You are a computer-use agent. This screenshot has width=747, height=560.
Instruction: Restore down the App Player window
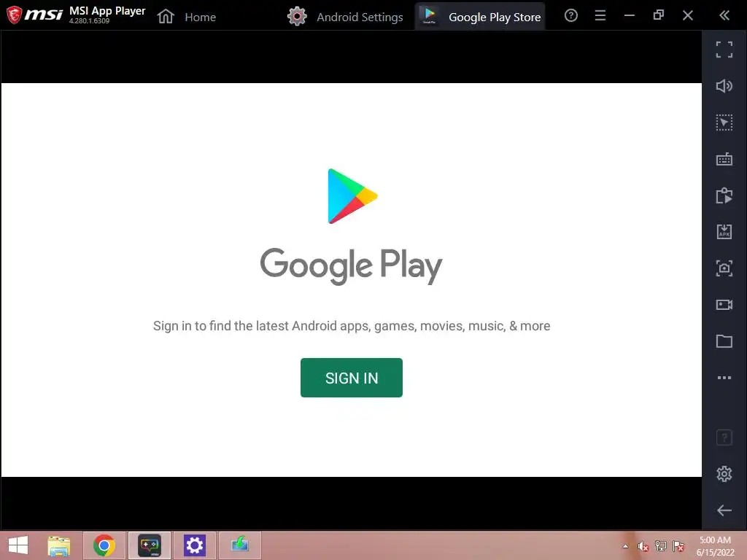[659, 16]
